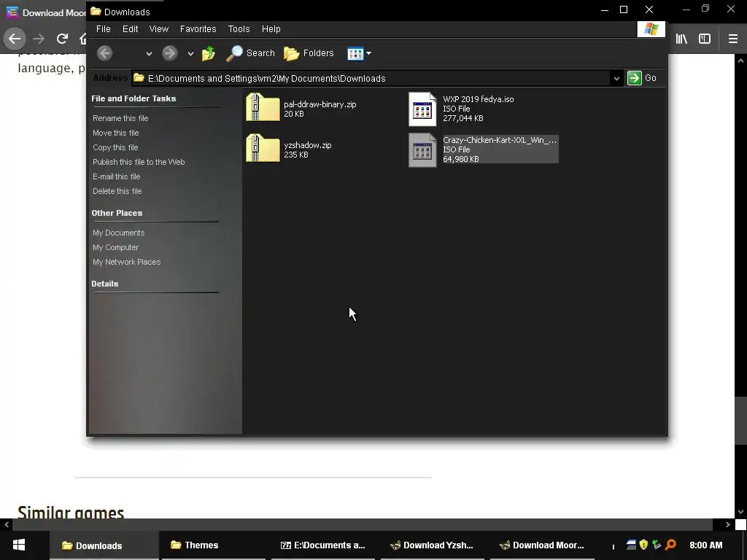Click the orange magnifier tray icon
The image size is (747, 560).
tap(670, 544)
